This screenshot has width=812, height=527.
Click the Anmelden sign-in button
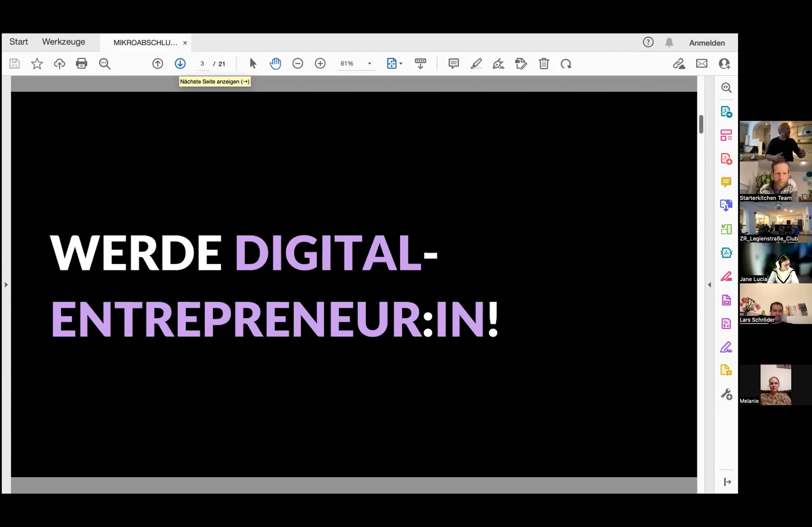[x=707, y=43]
